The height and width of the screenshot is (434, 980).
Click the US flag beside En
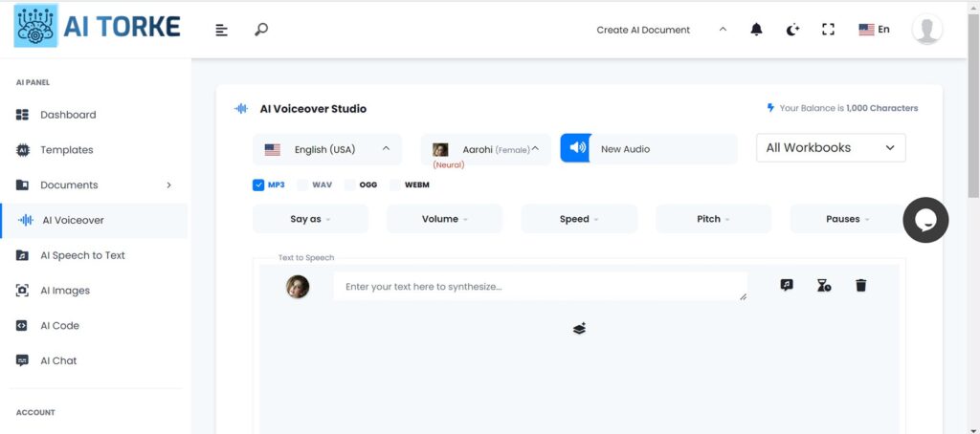866,30
